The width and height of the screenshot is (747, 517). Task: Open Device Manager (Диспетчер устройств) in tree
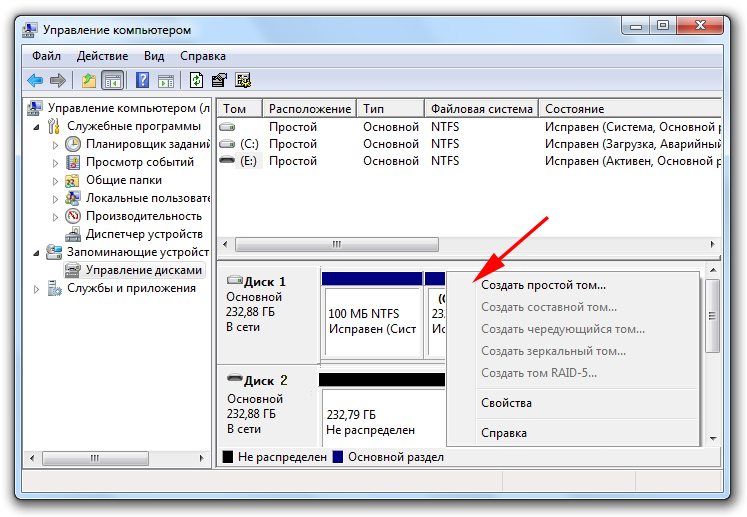[146, 234]
